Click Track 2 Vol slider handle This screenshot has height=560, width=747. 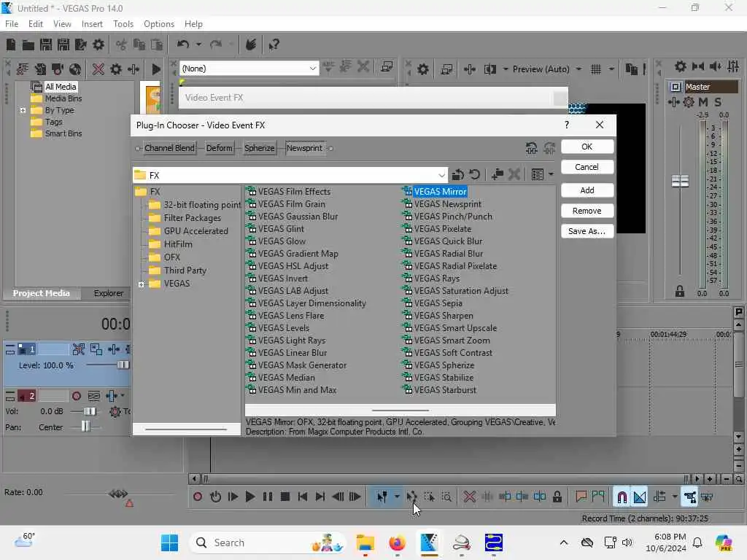coord(90,411)
